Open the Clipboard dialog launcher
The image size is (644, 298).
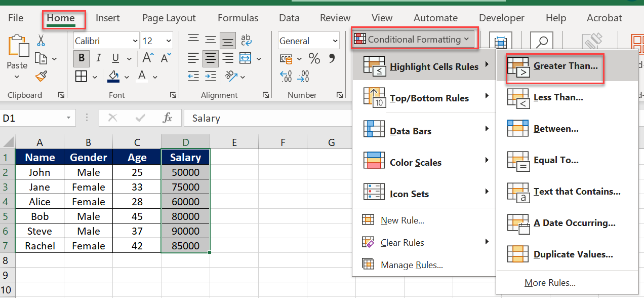pos(61,95)
